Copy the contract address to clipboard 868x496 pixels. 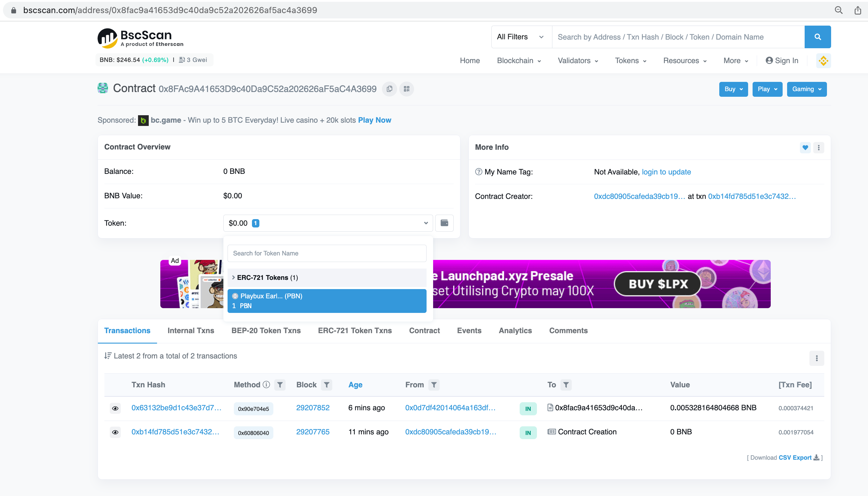pyautogui.click(x=390, y=89)
